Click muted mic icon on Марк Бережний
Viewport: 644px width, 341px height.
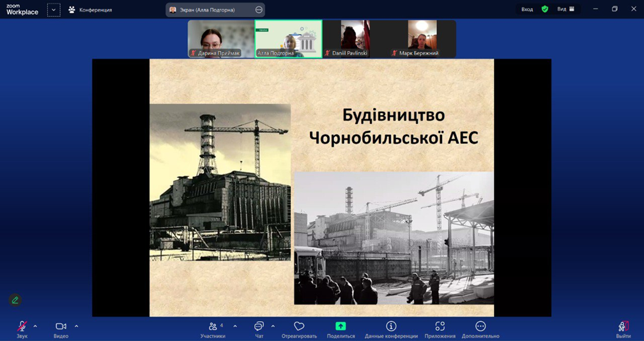coord(394,53)
